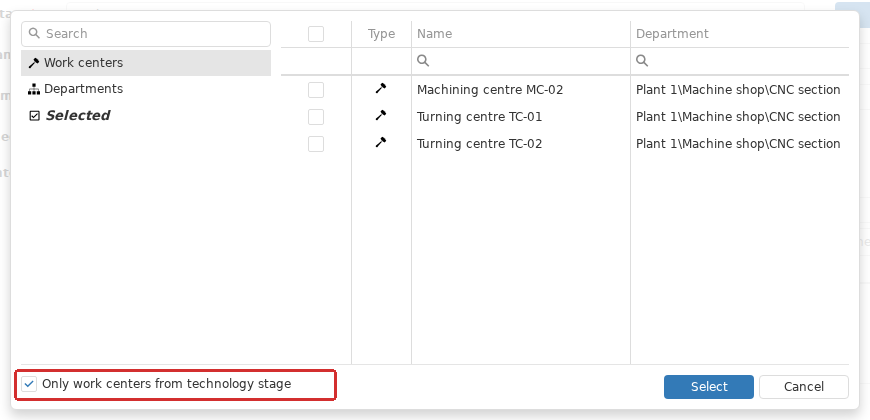870x420 pixels.
Task: Click the Selected checklist icon
Action: (34, 116)
